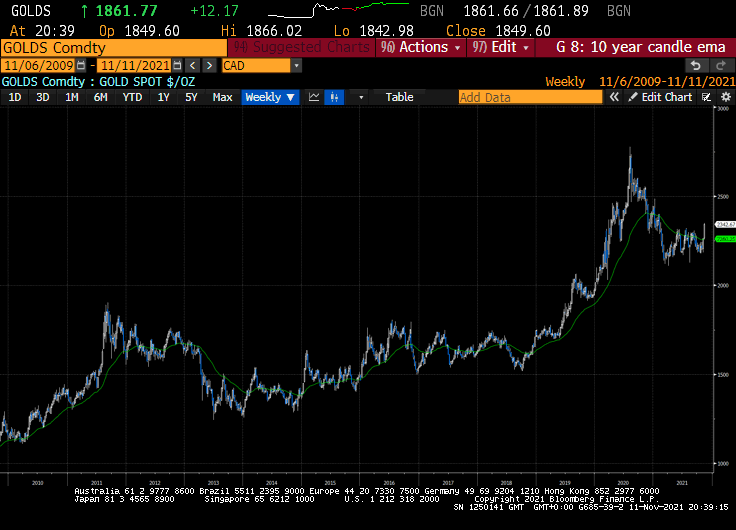Image resolution: width=736 pixels, height=530 pixels.
Task: Click the 2015 label on time axis
Action: click(330, 483)
